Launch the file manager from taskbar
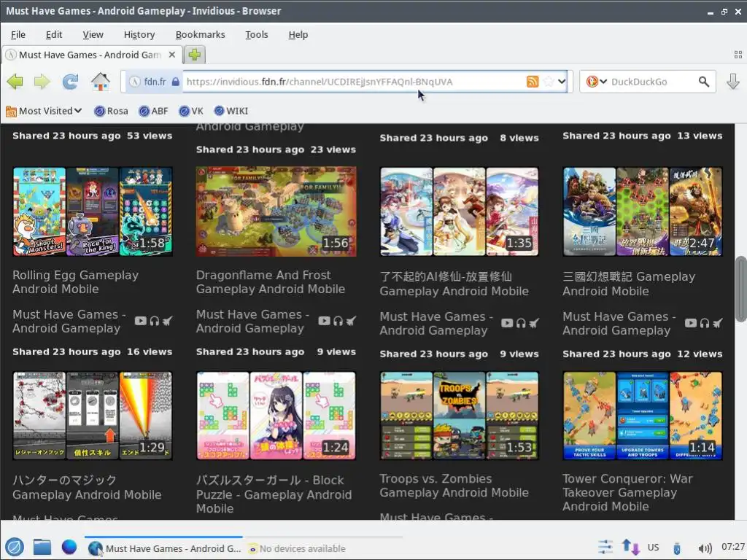Image resolution: width=747 pixels, height=560 pixels. coord(42,547)
